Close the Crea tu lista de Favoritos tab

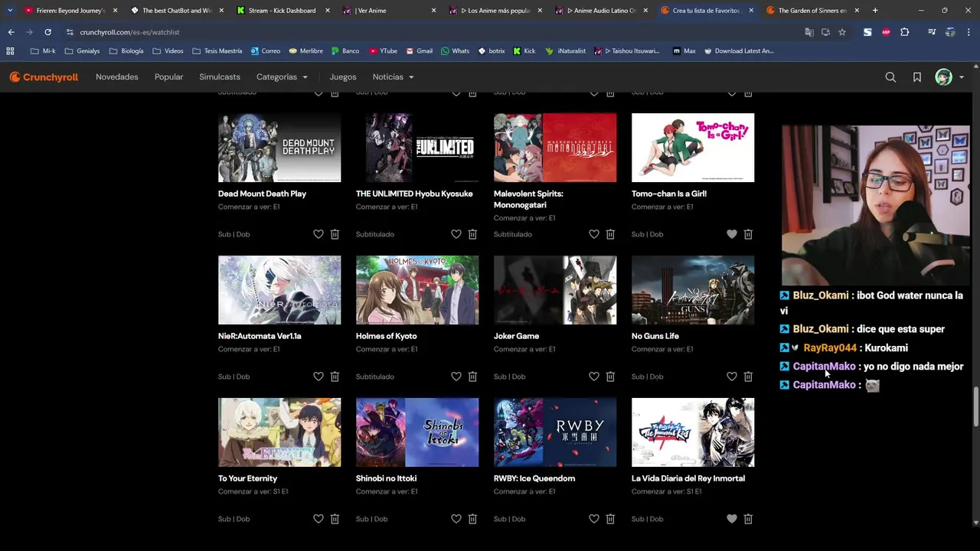[750, 11]
